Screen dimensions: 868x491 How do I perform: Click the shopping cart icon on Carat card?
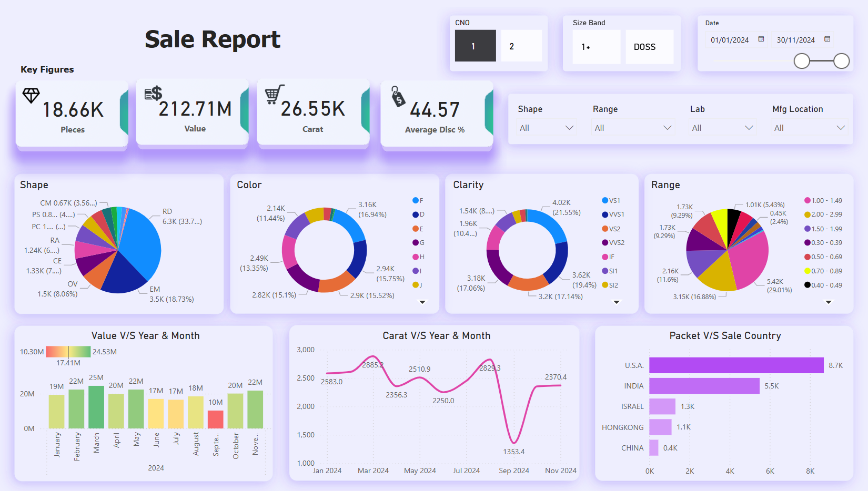click(x=274, y=95)
